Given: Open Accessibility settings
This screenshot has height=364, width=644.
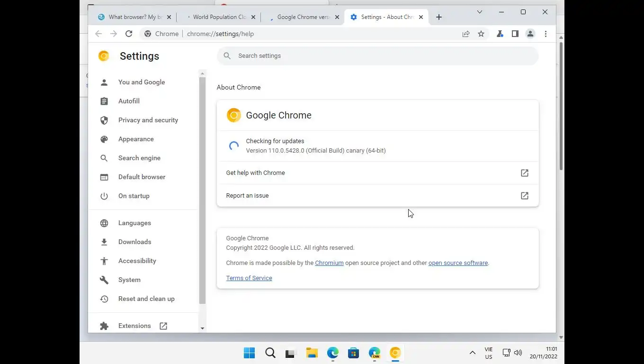Looking at the screenshot, I should 137,261.
